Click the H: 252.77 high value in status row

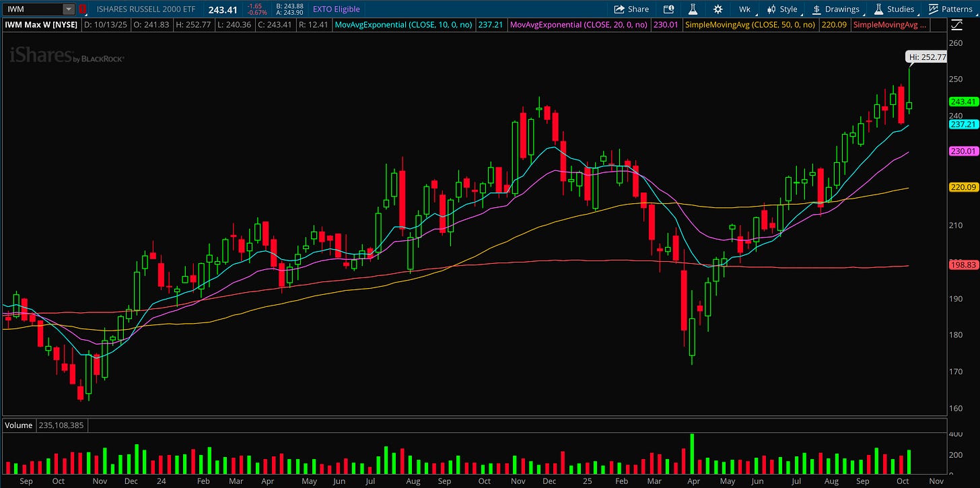[193, 25]
